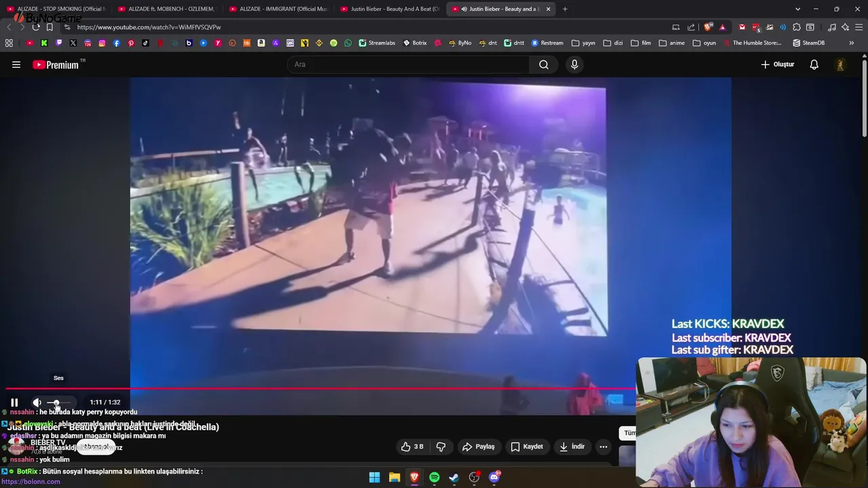
Task: Open the Streamlabs bookmark
Action: 377,43
